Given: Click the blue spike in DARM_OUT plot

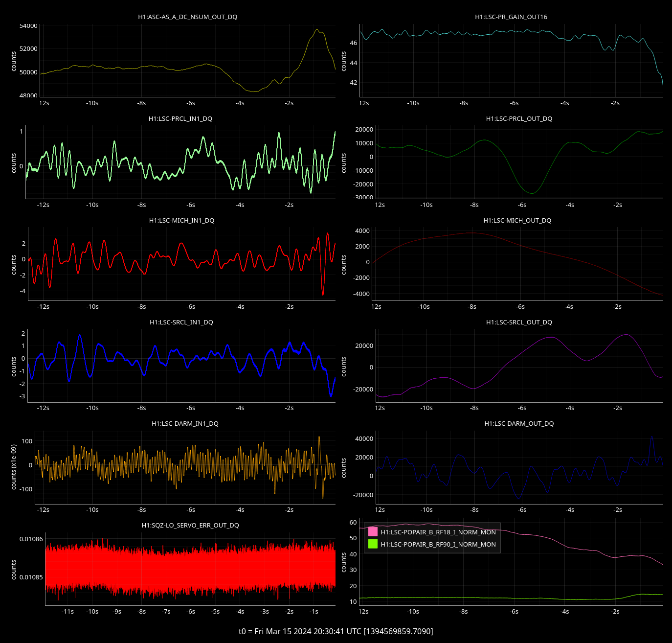Looking at the screenshot, I should coord(651,437).
